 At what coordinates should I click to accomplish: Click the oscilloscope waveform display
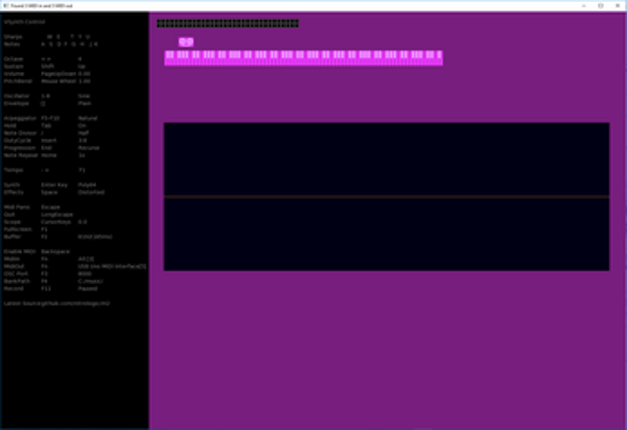click(386, 196)
